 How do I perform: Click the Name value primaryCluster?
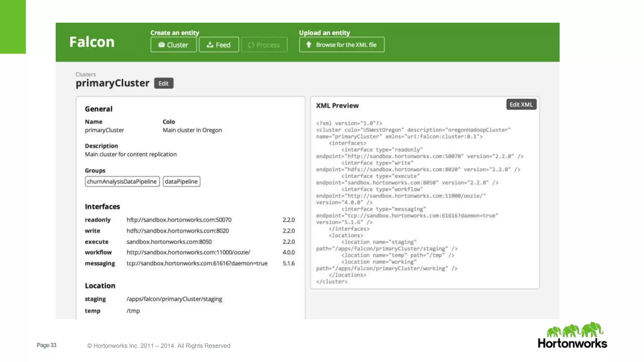click(x=104, y=130)
